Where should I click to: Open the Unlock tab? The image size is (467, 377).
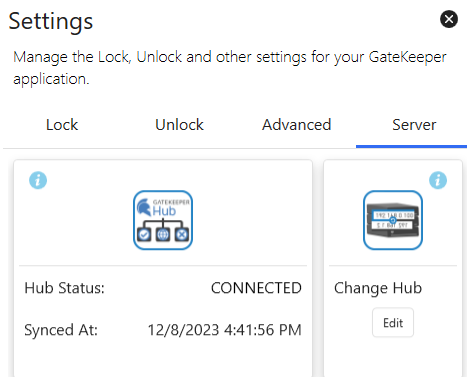click(x=179, y=125)
